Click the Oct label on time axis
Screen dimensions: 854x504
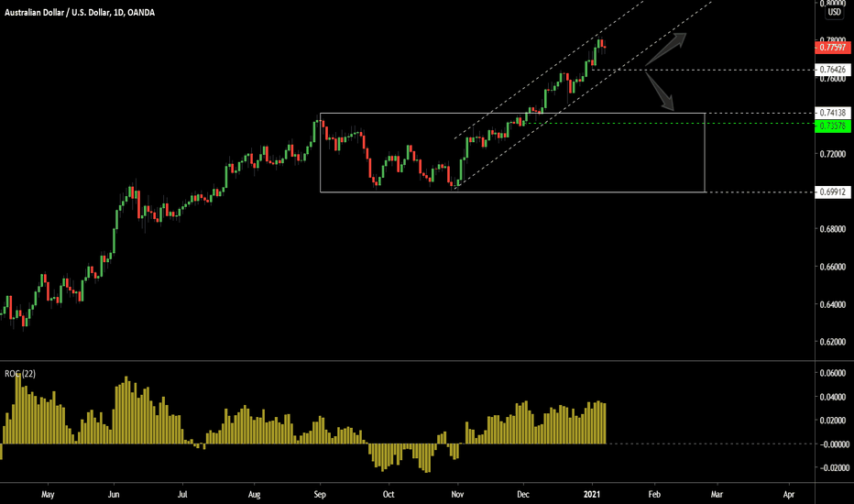[389, 495]
